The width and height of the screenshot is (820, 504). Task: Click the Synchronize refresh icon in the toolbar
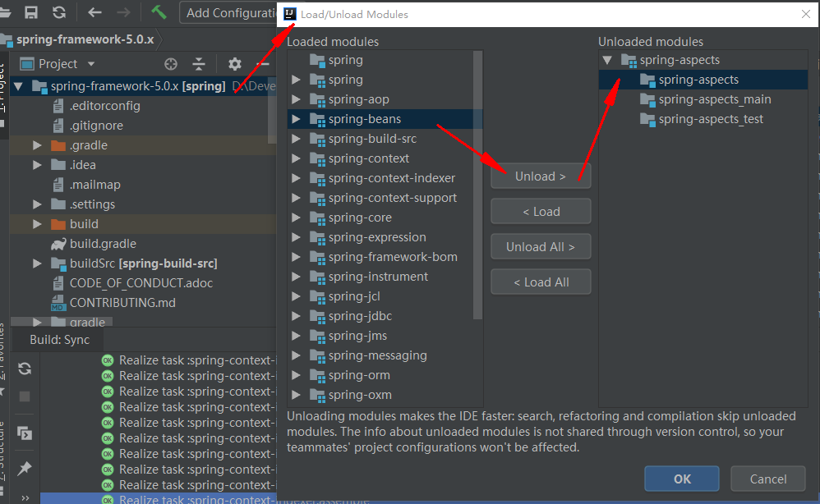click(59, 12)
